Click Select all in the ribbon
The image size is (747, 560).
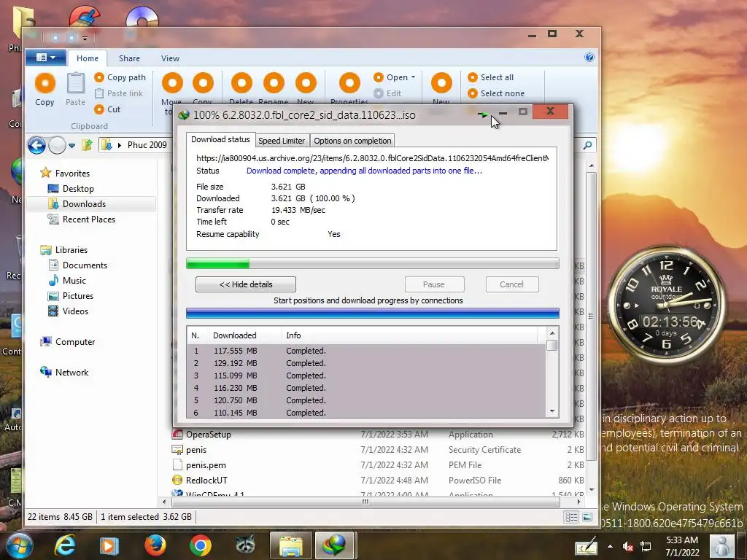(491, 77)
